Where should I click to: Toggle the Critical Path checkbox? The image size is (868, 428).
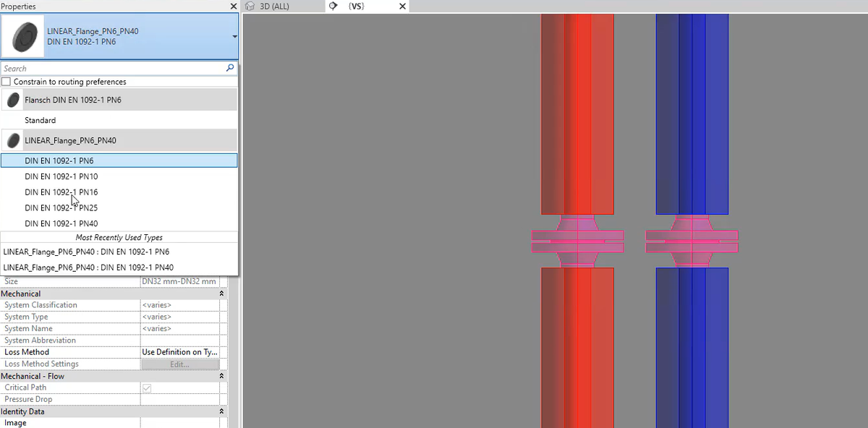tap(147, 388)
